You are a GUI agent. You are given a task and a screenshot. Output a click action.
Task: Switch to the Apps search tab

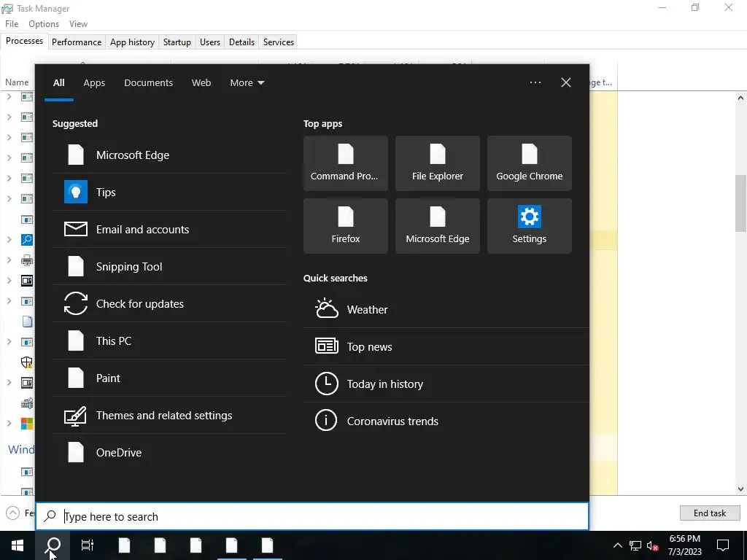point(94,83)
